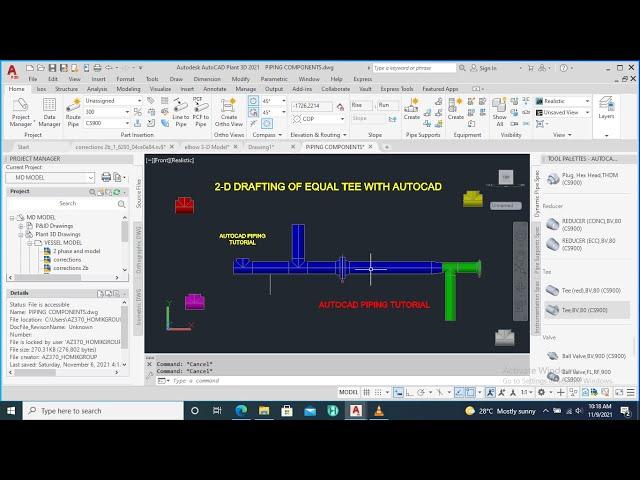The width and height of the screenshot is (640, 480).
Task: Open the Project Manager ribbon tool
Action: click(20, 113)
